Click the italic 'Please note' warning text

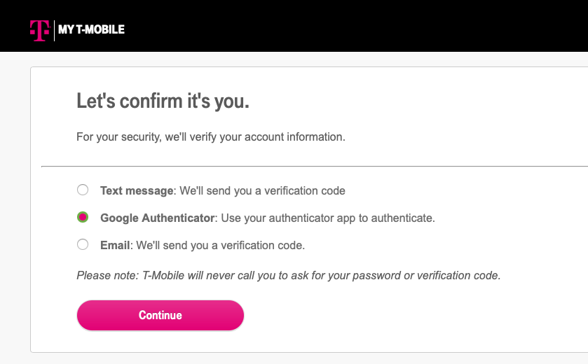point(288,276)
